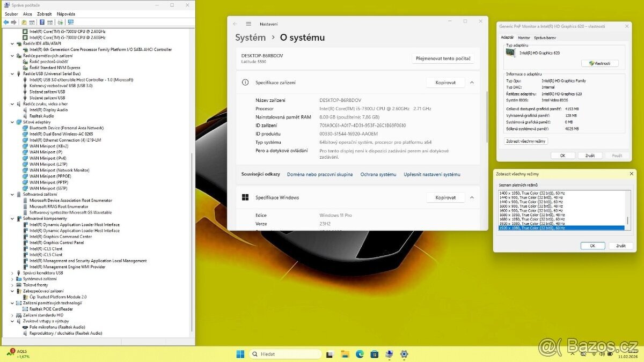The height and width of the screenshot is (362, 644).
Task: Click the Přejmenovat tento počítač button
Action: coord(443,58)
